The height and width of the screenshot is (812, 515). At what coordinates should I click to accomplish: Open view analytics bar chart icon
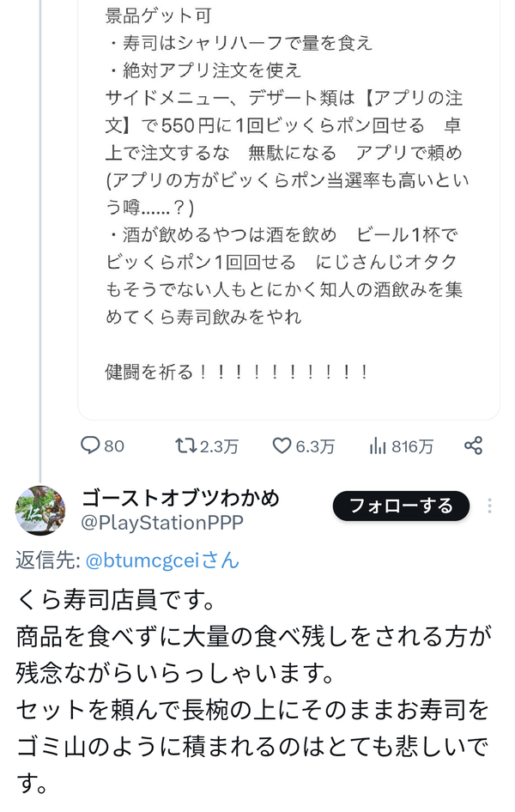378,445
